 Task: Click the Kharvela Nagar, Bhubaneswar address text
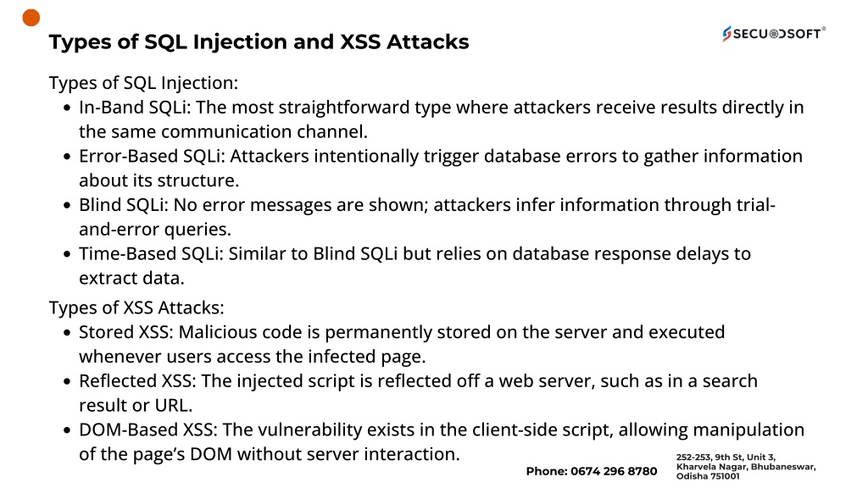(x=746, y=467)
